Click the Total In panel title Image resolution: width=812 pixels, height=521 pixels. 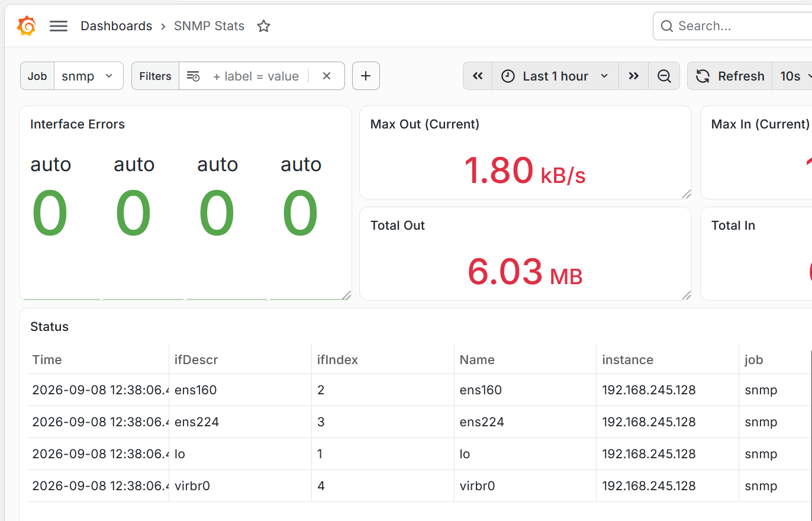pyautogui.click(x=733, y=226)
